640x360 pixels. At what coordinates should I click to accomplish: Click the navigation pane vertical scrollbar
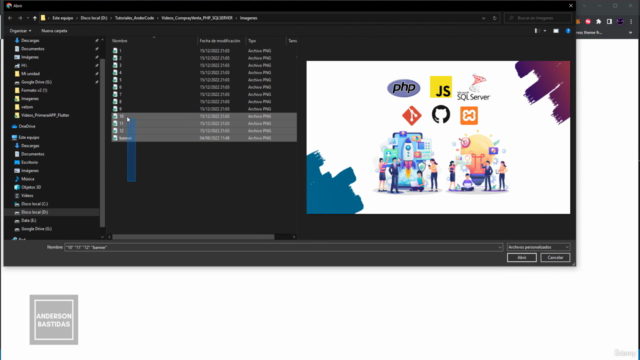(x=102, y=142)
